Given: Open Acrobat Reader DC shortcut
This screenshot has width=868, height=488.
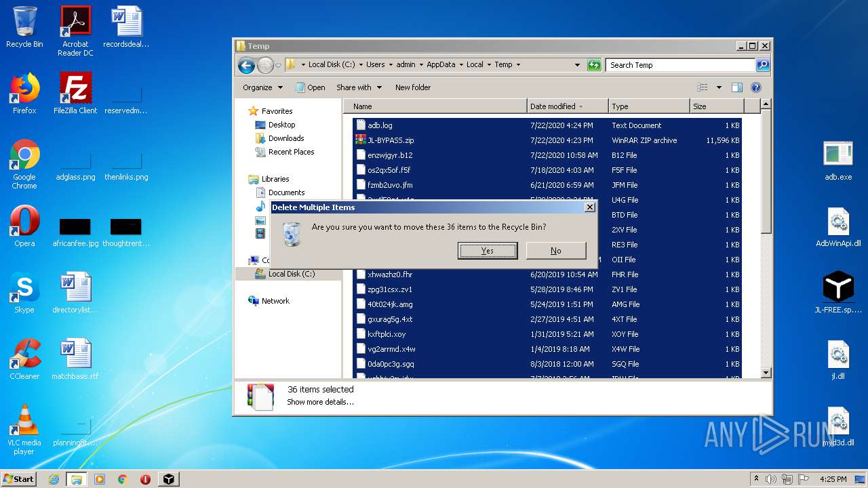Looking at the screenshot, I should pos(75,30).
